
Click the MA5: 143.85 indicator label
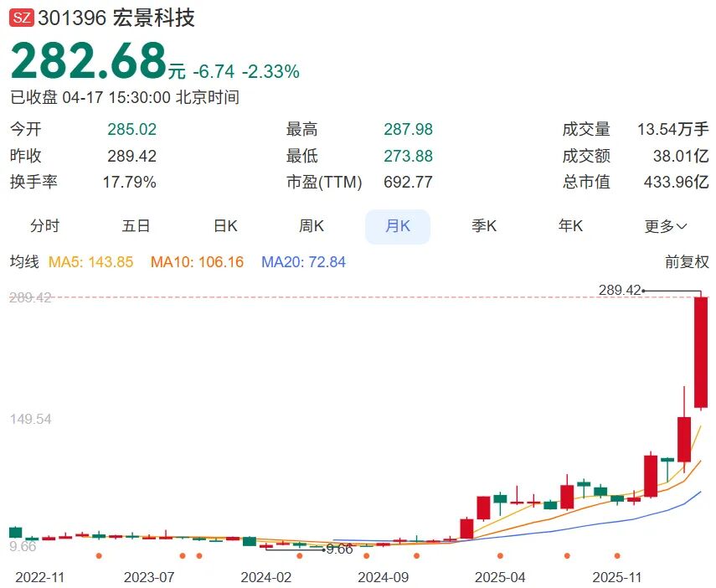tap(91, 262)
